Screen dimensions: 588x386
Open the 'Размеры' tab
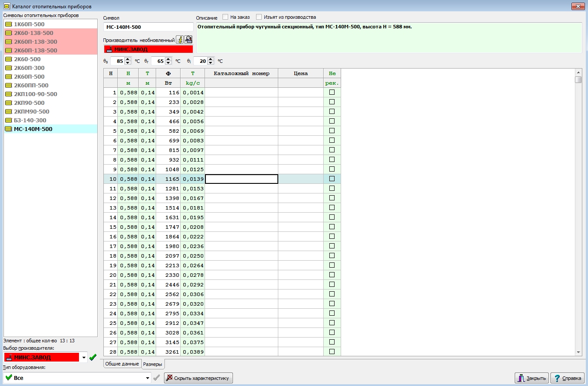point(153,364)
